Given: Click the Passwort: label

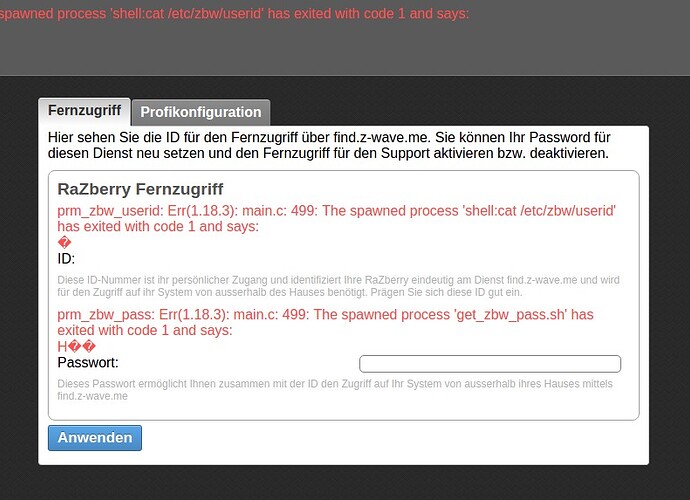Looking at the screenshot, I should point(88,363).
